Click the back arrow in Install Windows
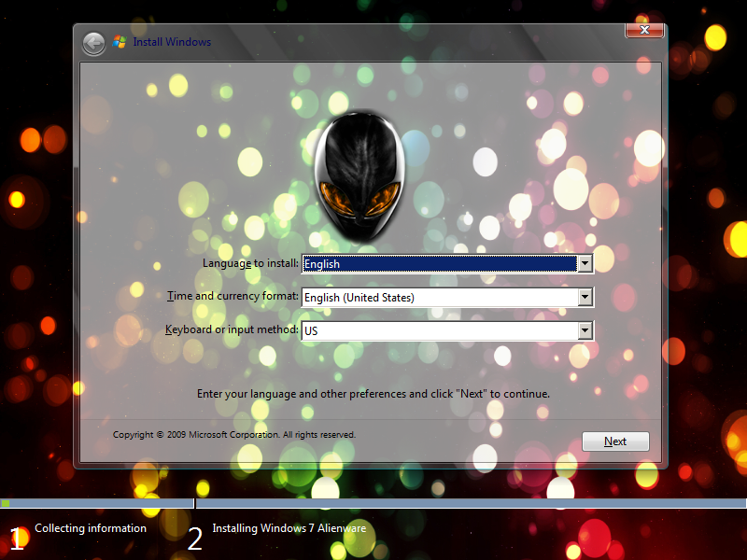Viewport: 747px width, 560px height. [x=93, y=44]
